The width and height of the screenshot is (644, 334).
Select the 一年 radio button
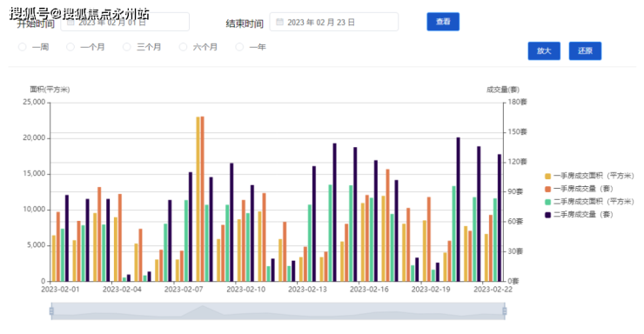point(239,47)
